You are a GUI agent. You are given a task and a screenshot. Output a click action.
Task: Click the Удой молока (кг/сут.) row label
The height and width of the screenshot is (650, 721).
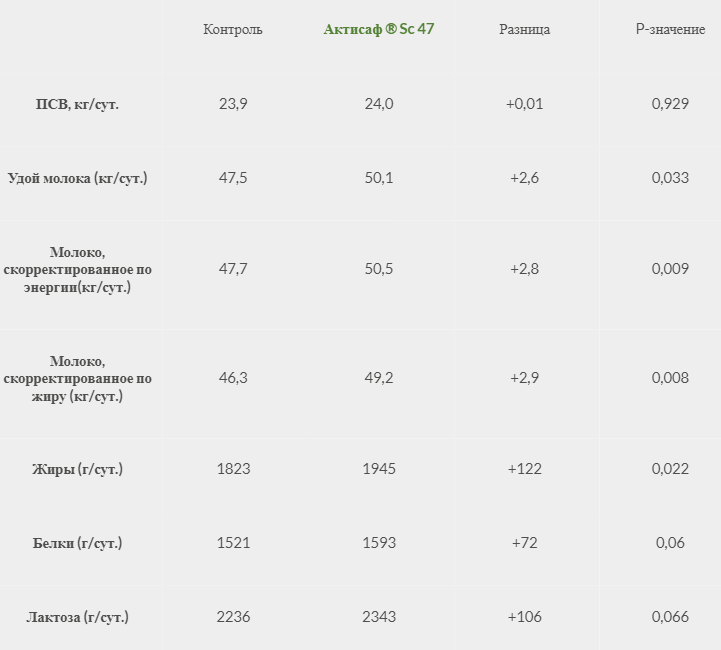point(77,178)
